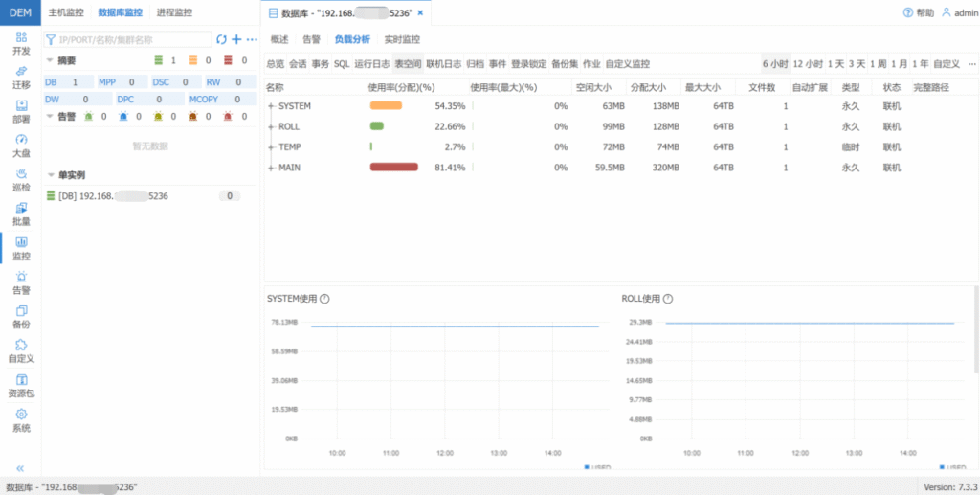Image resolution: width=980 pixels, height=495 pixels.
Task: Click the IP/PORT search input field
Action: (129, 39)
